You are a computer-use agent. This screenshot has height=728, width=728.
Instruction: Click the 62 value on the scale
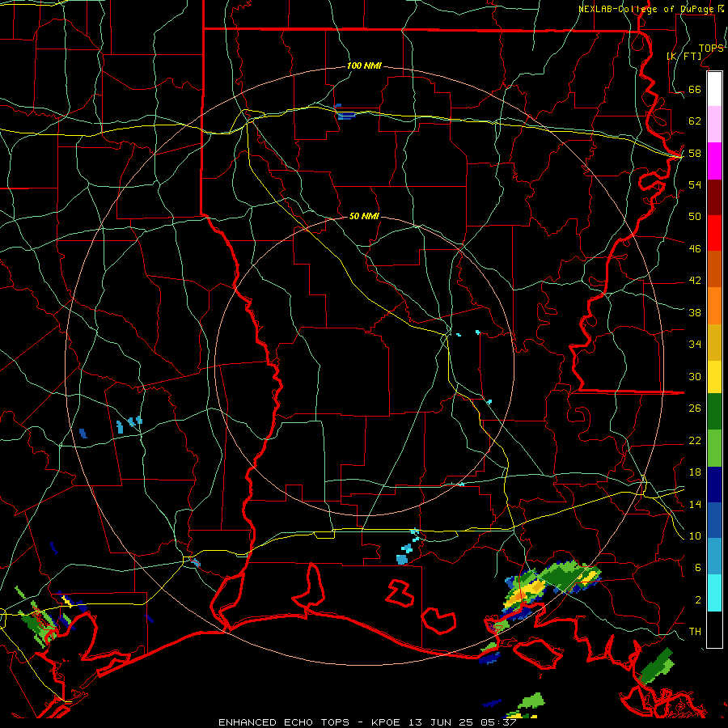[695, 121]
